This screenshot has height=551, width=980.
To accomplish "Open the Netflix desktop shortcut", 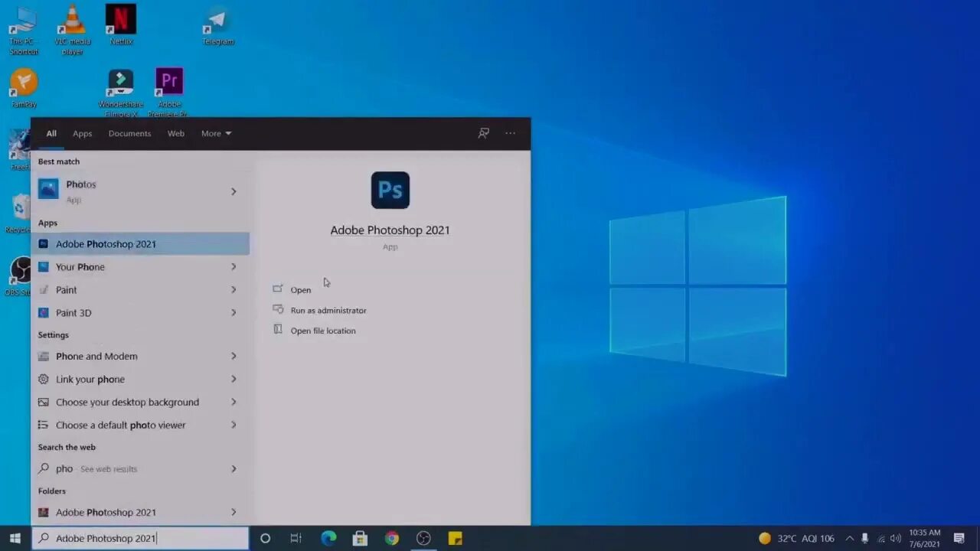I will pyautogui.click(x=121, y=25).
